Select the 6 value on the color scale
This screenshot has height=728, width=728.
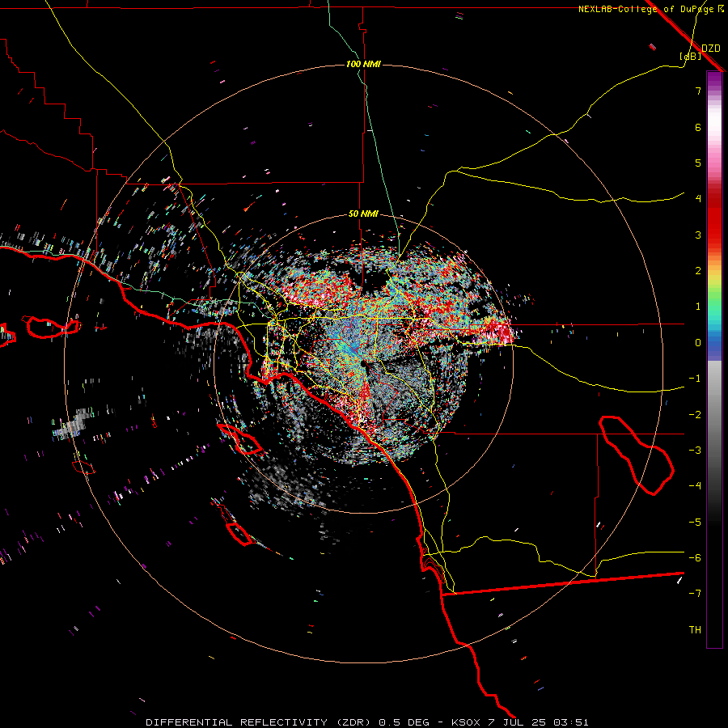(698, 127)
